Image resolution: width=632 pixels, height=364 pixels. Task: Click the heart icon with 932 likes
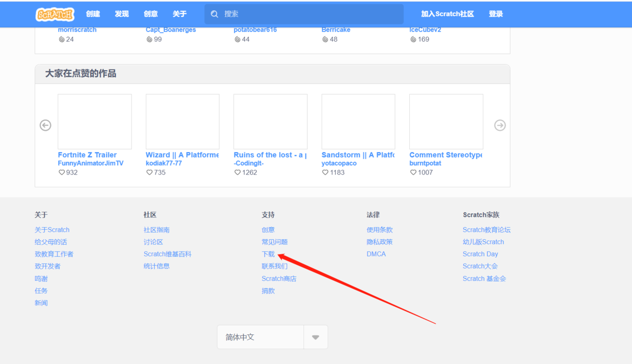[62, 173]
